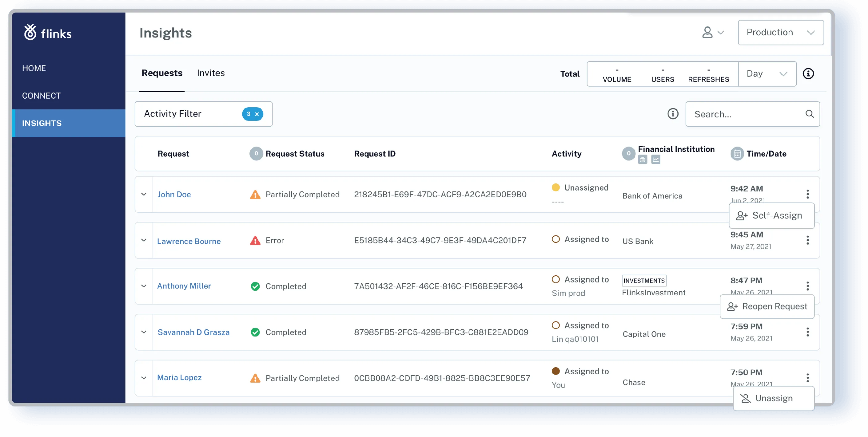Click the Flinks logo icon
Viewport: 868px width, 437px height.
30,32
